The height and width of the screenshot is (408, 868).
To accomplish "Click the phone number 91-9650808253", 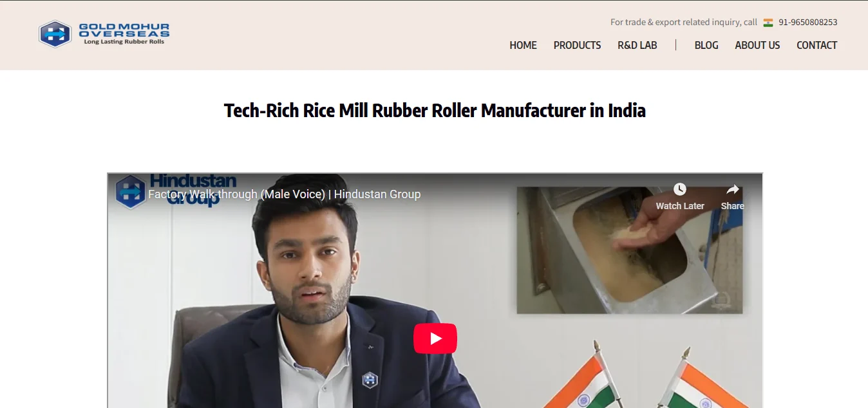I will click(x=808, y=23).
